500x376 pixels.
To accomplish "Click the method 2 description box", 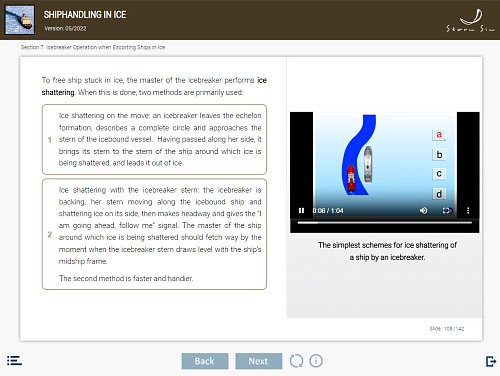I will (x=154, y=234).
